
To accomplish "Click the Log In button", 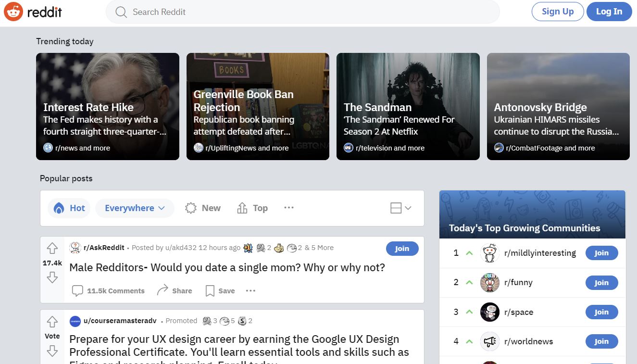I will coord(609,12).
